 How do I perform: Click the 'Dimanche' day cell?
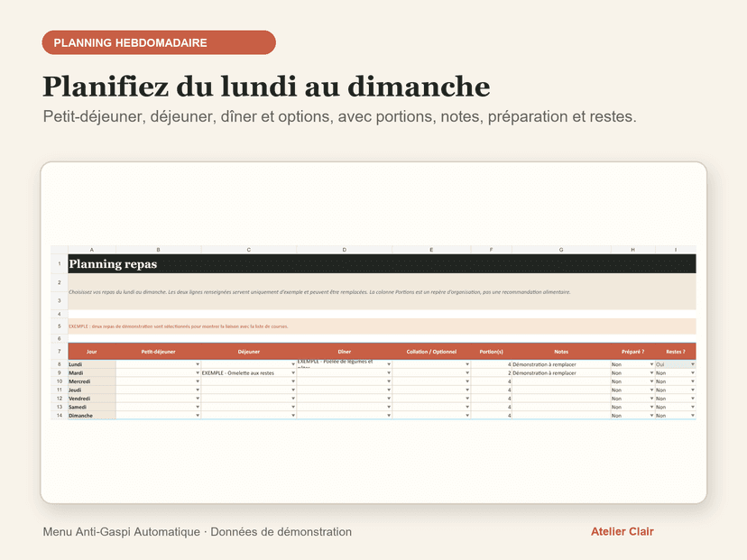click(92, 416)
